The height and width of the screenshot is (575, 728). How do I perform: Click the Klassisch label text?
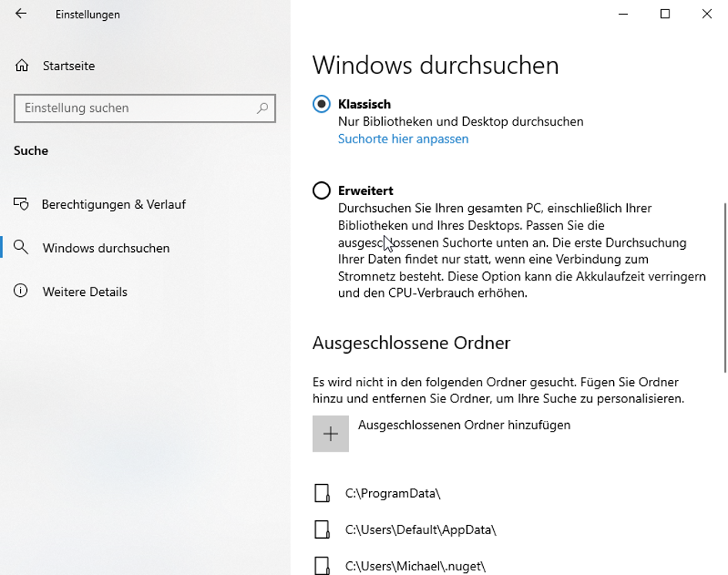tap(364, 104)
